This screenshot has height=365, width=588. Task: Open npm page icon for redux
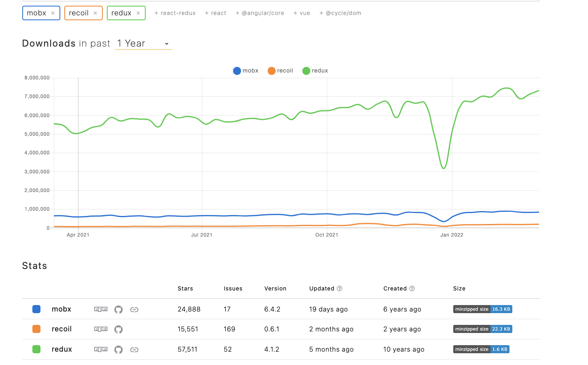point(101,349)
